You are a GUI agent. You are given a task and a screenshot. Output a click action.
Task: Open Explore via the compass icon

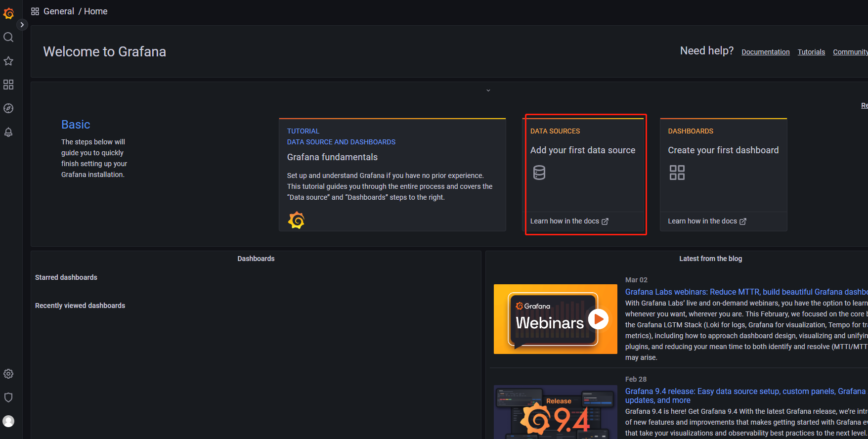[x=8, y=108]
